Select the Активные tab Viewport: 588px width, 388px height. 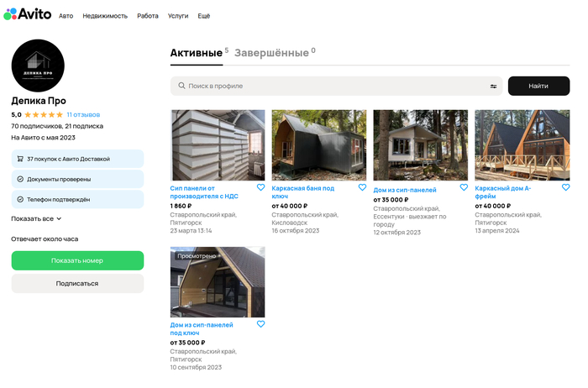(x=197, y=53)
